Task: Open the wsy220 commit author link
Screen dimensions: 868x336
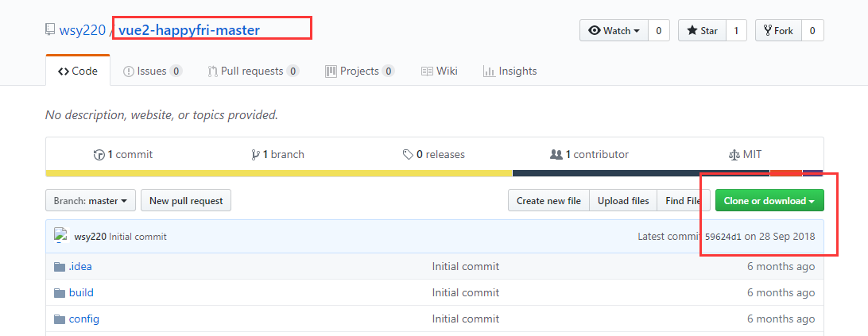Action: pos(91,237)
